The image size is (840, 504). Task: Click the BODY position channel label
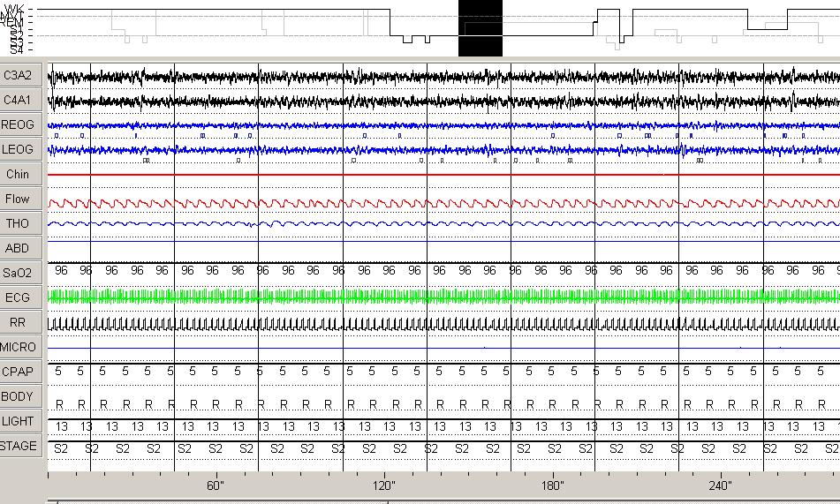click(20, 396)
